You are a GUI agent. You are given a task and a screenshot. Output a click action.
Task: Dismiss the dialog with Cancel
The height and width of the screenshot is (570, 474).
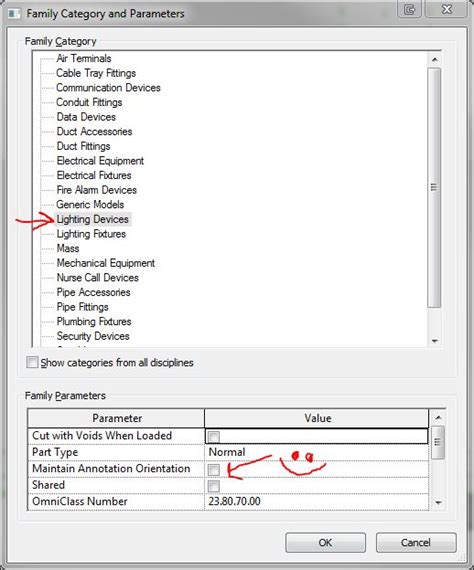[x=416, y=542]
